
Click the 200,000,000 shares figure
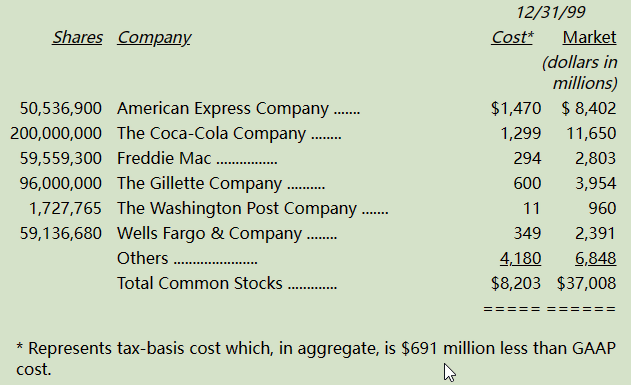click(56, 134)
